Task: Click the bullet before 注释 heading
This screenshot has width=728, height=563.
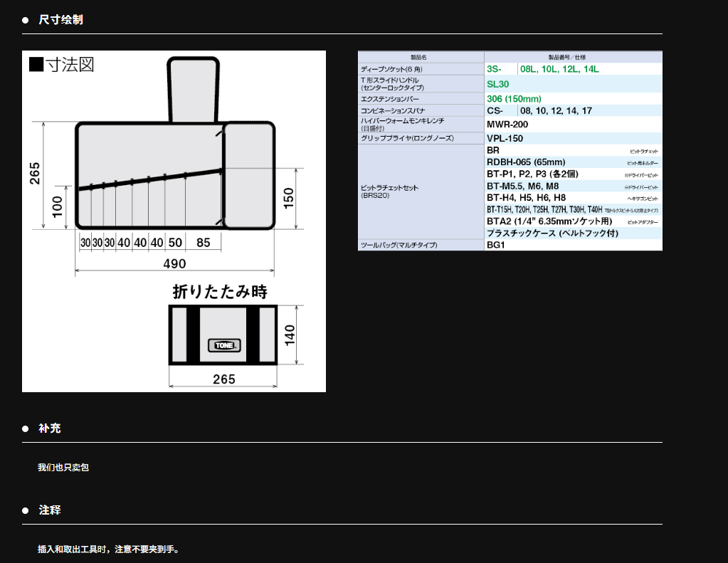Action: 26,510
